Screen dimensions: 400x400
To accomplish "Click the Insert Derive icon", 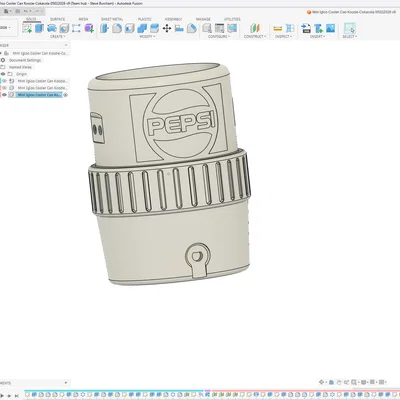I will (318, 28).
